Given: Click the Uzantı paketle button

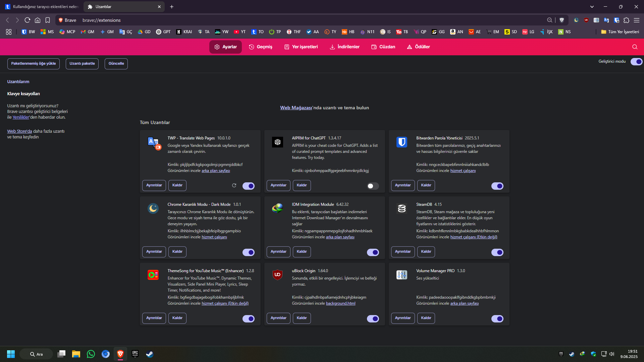Looking at the screenshot, I should point(82,64).
